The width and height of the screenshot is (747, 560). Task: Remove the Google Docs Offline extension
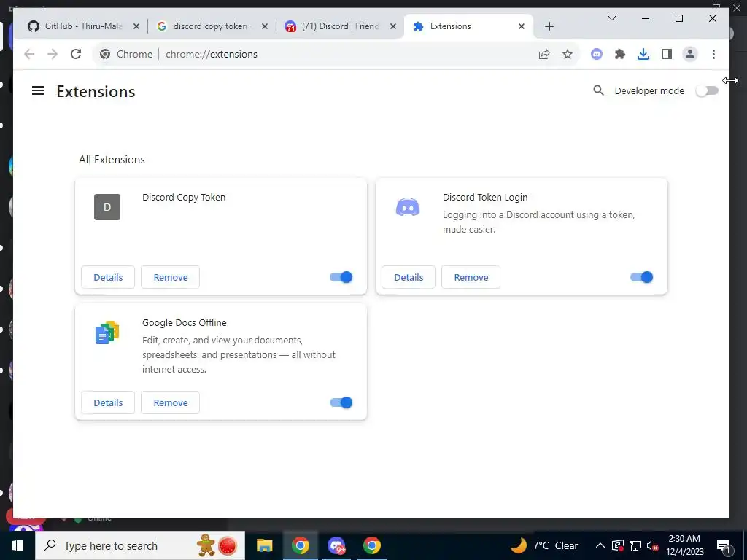pos(171,402)
